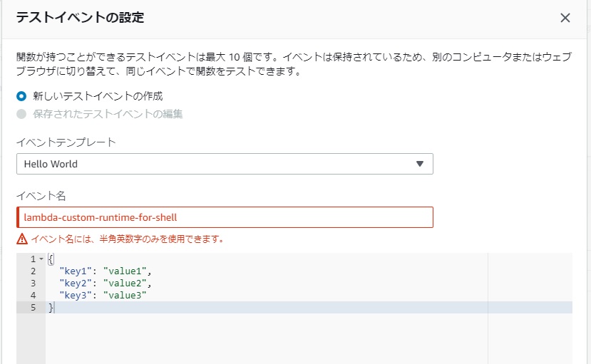Place cursor on "value1" in JSON editor
The height and width of the screenshot is (364, 591).
click(127, 271)
